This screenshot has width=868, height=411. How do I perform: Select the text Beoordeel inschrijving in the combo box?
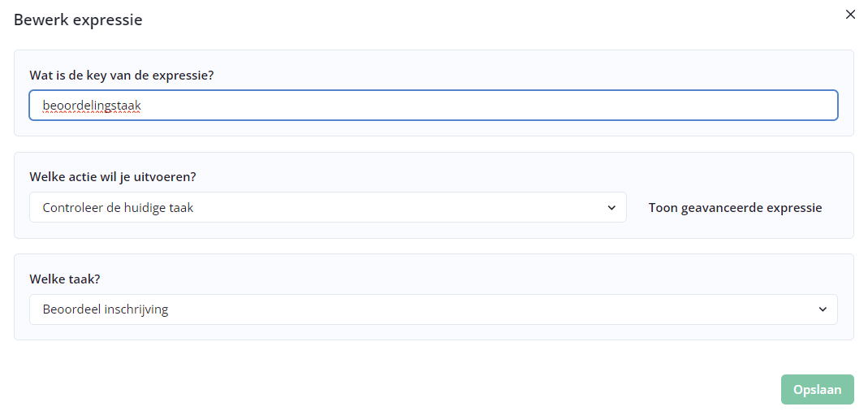(x=106, y=309)
